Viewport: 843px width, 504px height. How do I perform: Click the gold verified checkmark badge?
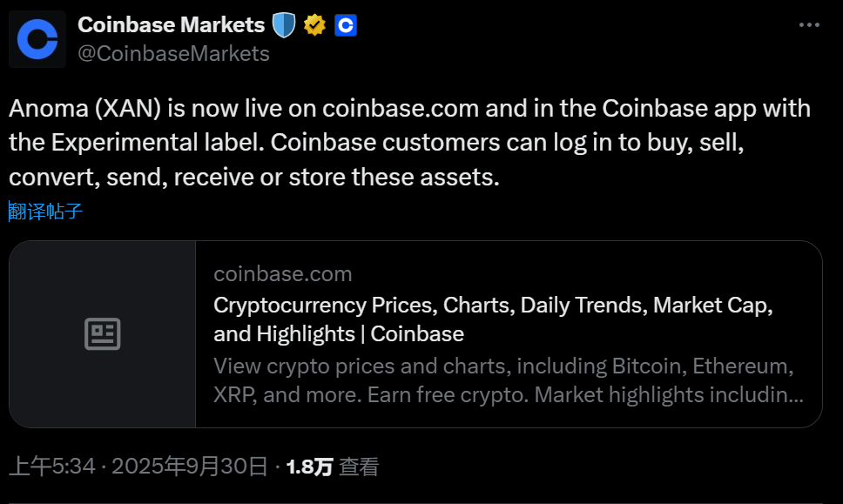point(314,25)
